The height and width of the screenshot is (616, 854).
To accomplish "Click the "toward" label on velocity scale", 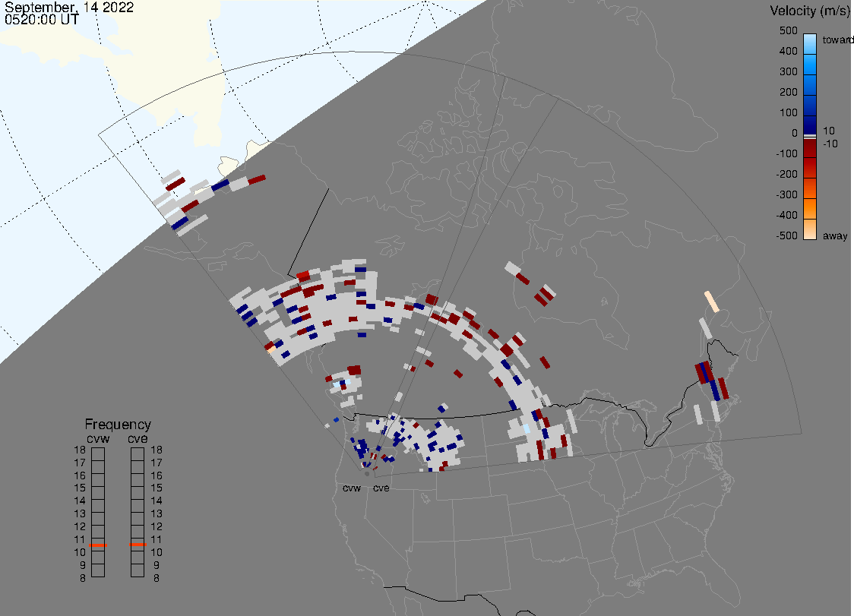I will coord(837,39).
